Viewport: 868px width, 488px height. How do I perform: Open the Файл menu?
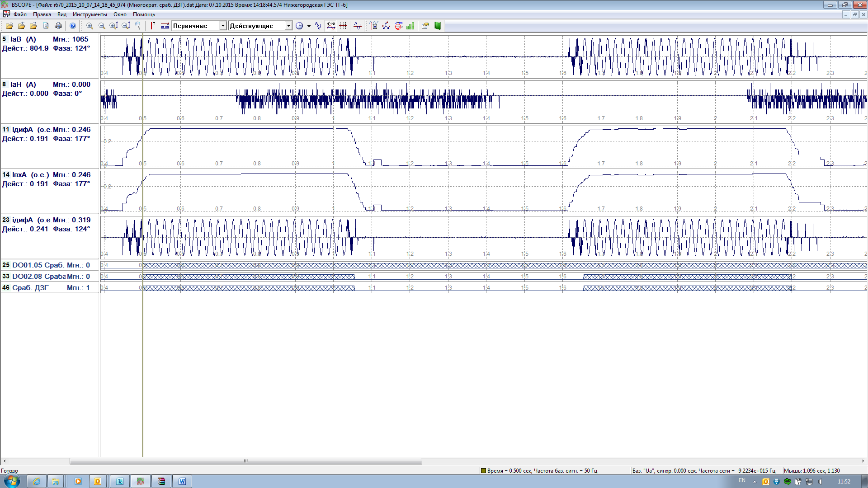[20, 14]
